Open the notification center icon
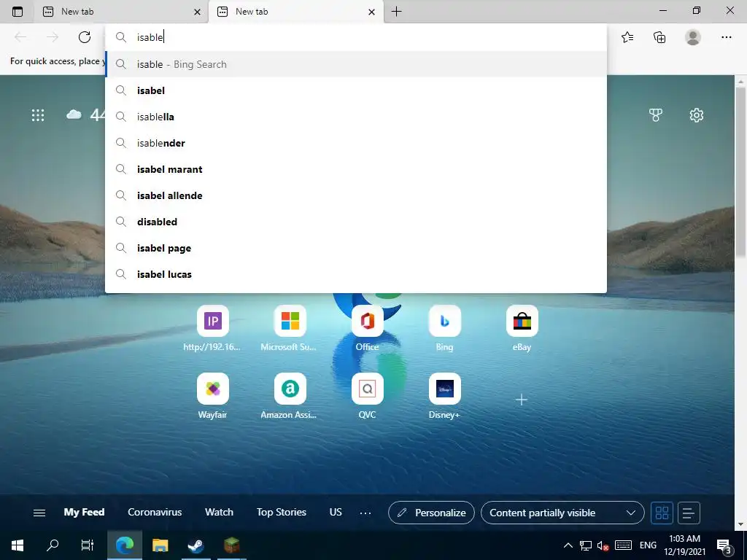747x560 pixels. click(724, 545)
